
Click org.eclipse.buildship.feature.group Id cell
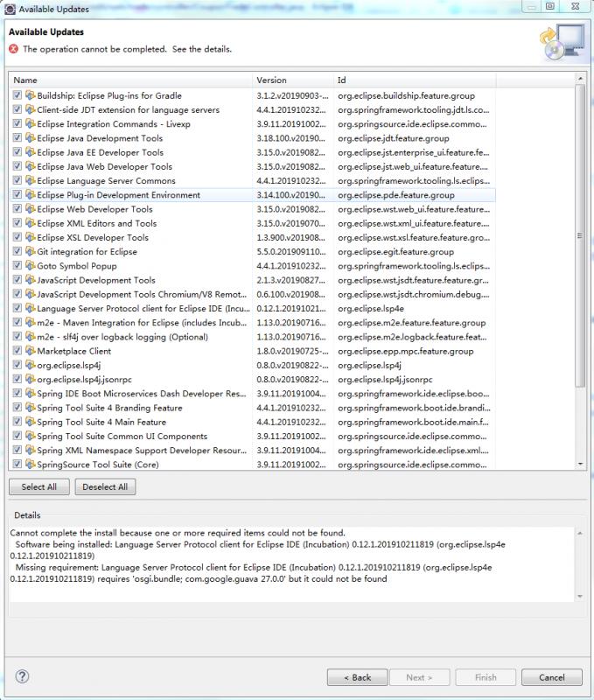pyautogui.click(x=406, y=96)
